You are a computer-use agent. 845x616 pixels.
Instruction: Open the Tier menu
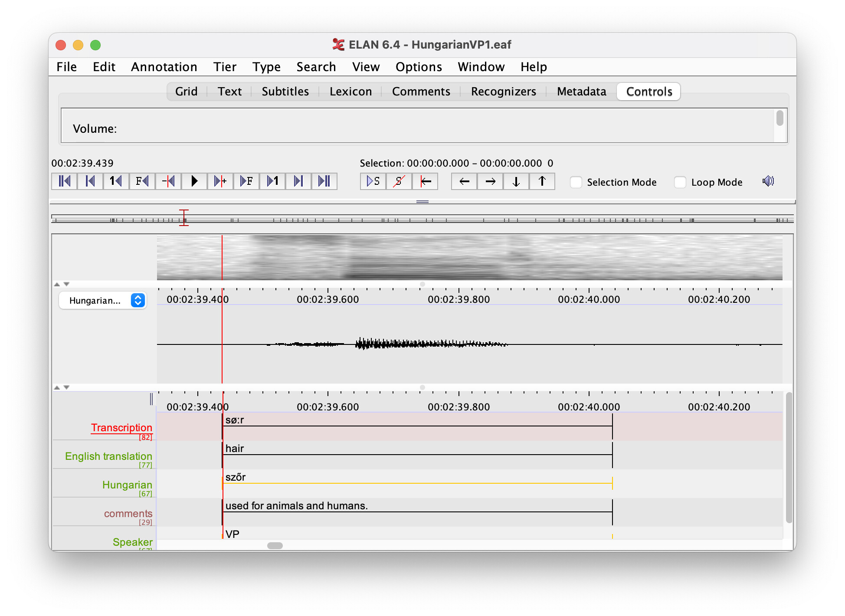(x=225, y=67)
